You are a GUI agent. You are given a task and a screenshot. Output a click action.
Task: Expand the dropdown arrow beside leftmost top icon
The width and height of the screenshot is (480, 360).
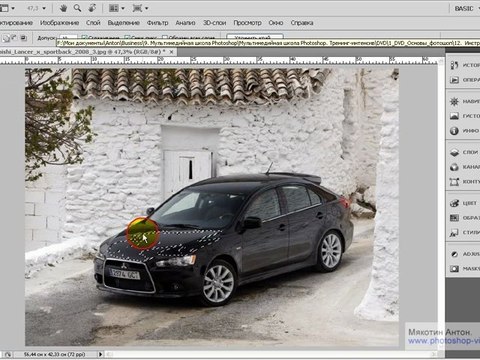pyautogui.click(x=13, y=8)
